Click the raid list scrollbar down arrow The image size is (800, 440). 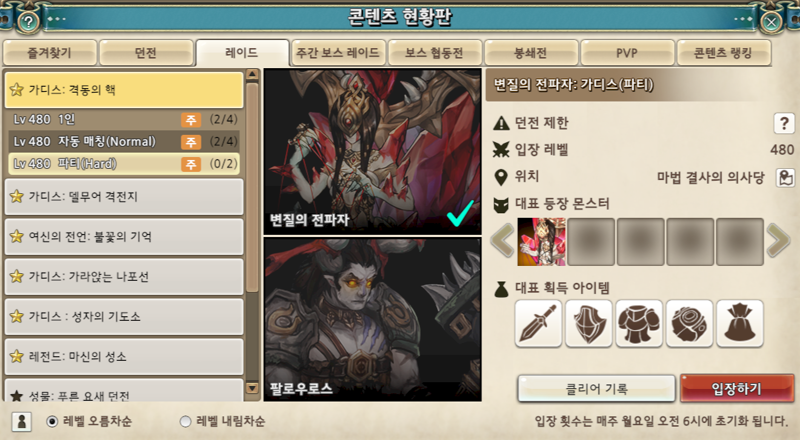(252, 388)
